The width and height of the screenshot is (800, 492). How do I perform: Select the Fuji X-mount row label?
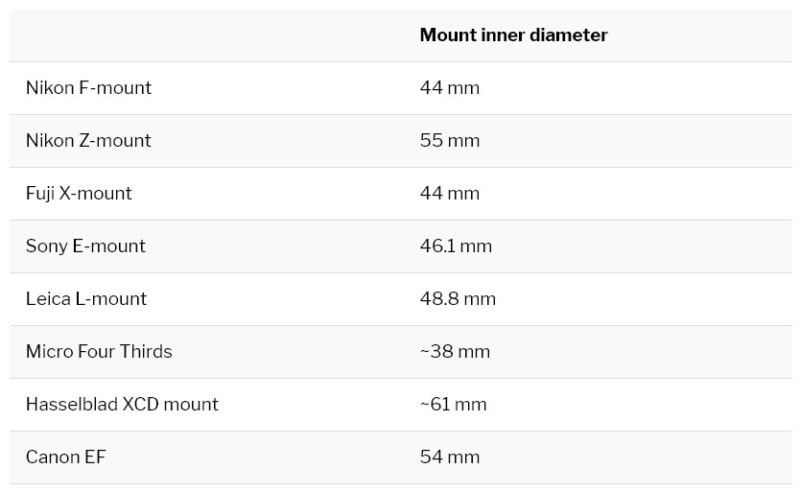(x=78, y=193)
